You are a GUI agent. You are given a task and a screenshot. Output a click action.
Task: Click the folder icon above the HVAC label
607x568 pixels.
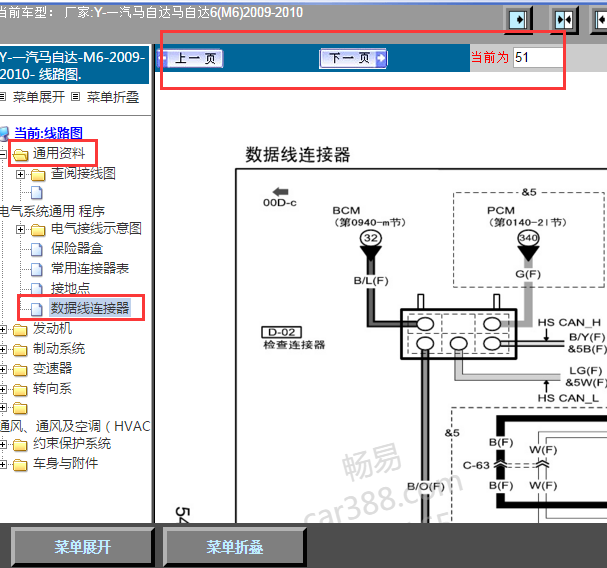point(20,408)
